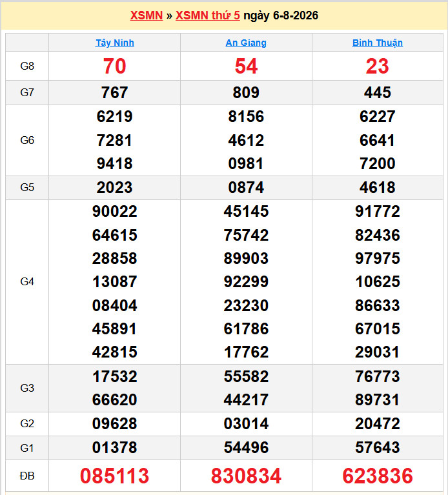This screenshot has width=448, height=495.
Task: Select G6 number 7281
Action: (x=115, y=140)
